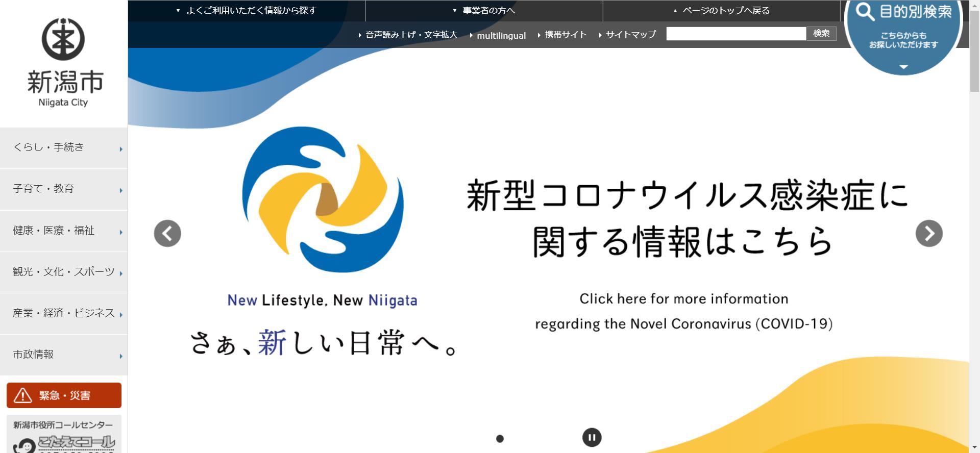Open こたえてコール call center banner
This screenshot has height=453, width=980.
pos(64,435)
